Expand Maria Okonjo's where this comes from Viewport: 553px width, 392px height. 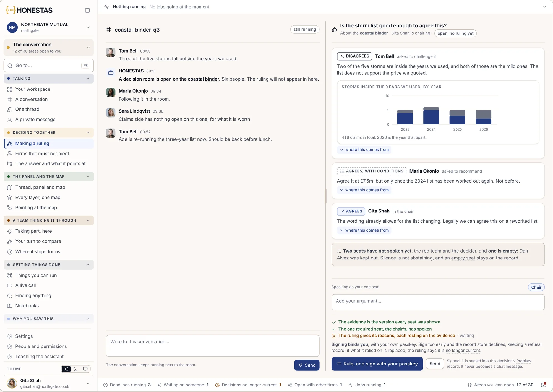[364, 190]
